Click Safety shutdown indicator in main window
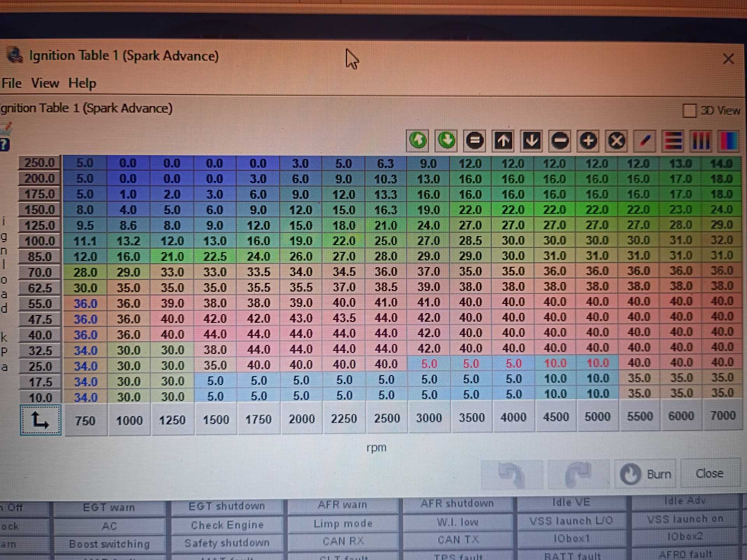 [227, 542]
